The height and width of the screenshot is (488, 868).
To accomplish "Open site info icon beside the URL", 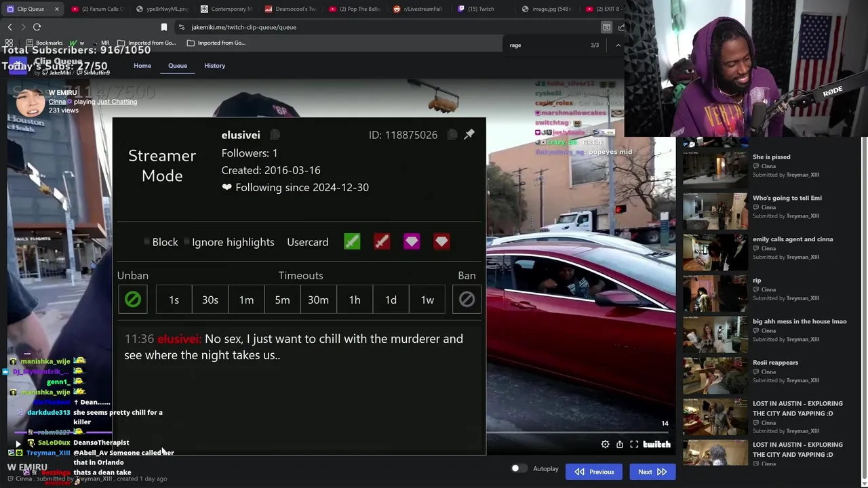I will [x=181, y=27].
